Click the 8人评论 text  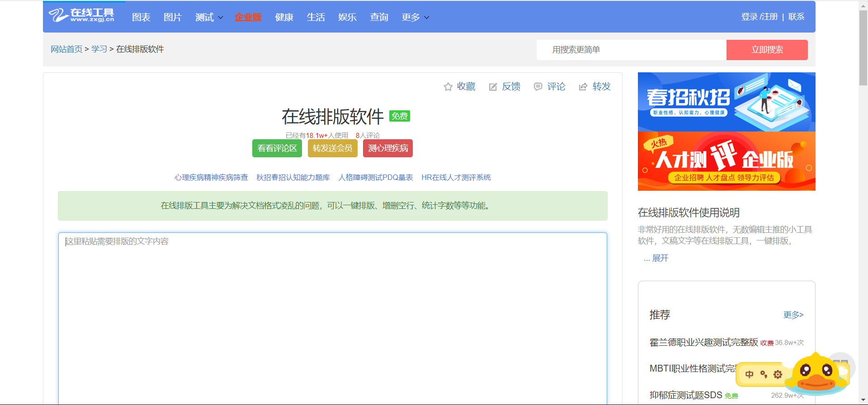368,135
